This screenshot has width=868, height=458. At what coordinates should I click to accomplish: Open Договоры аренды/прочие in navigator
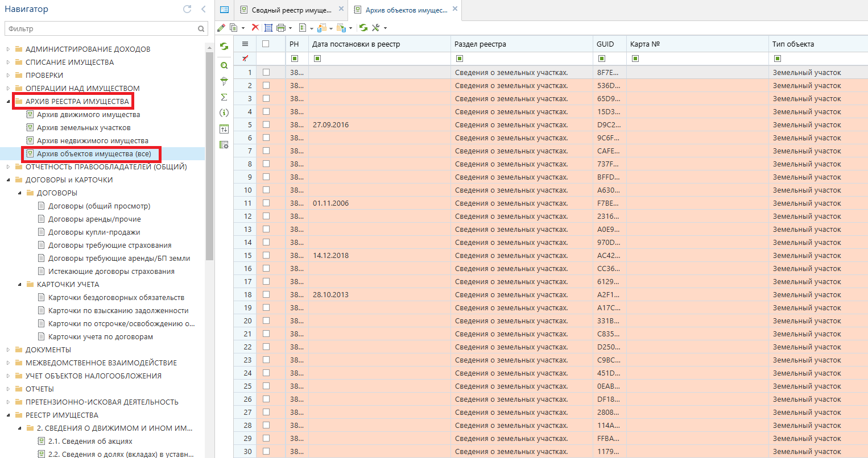(94, 219)
